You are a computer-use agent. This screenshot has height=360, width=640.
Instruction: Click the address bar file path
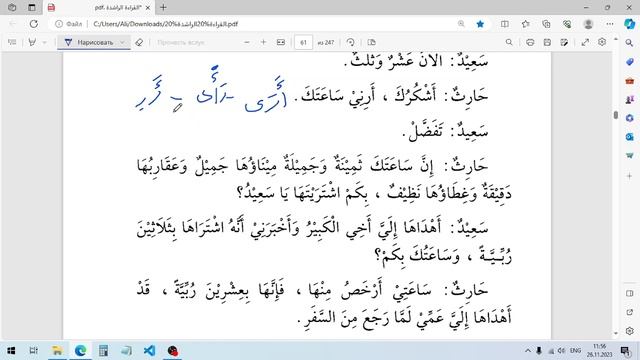(166, 24)
